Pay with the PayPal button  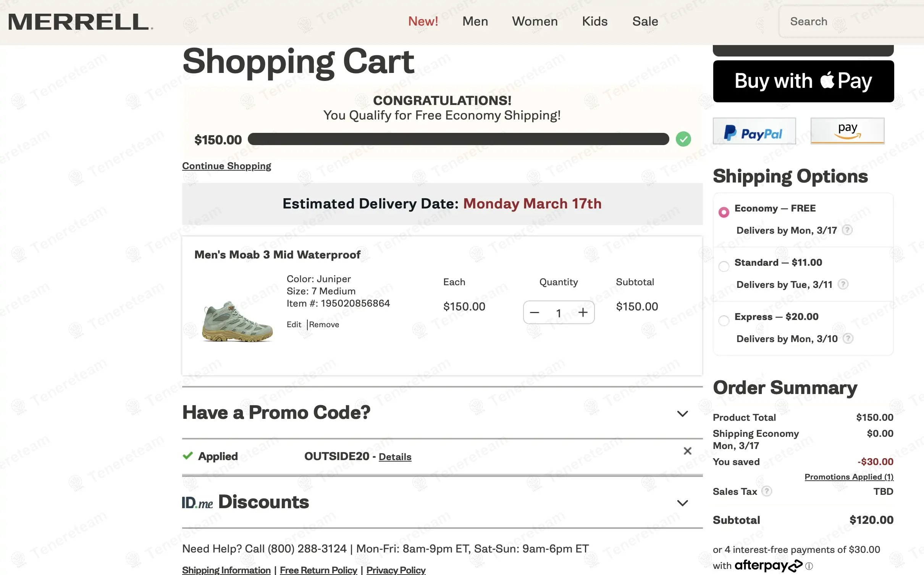coord(754,131)
